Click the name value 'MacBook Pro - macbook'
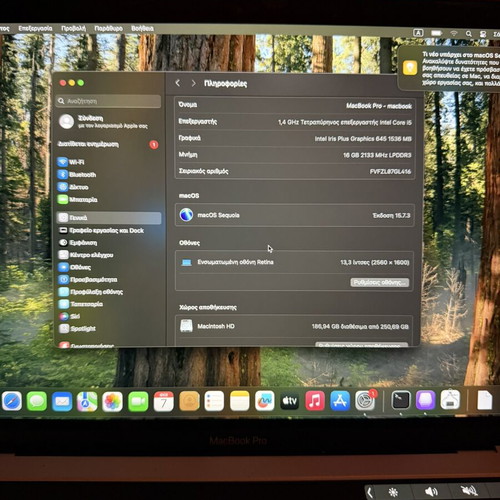500x500 pixels. click(379, 106)
